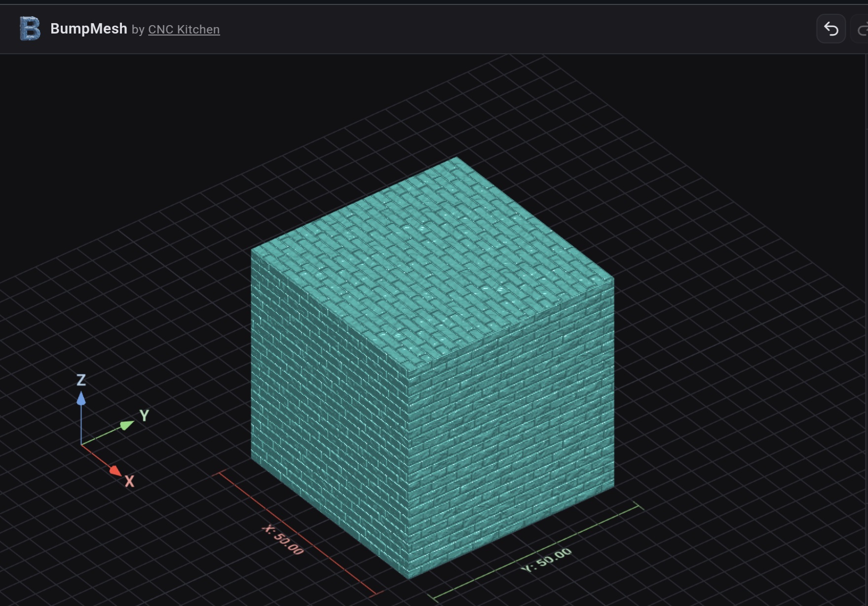The height and width of the screenshot is (606, 868).
Task: Click the BumpMesh title text
Action: [89, 29]
